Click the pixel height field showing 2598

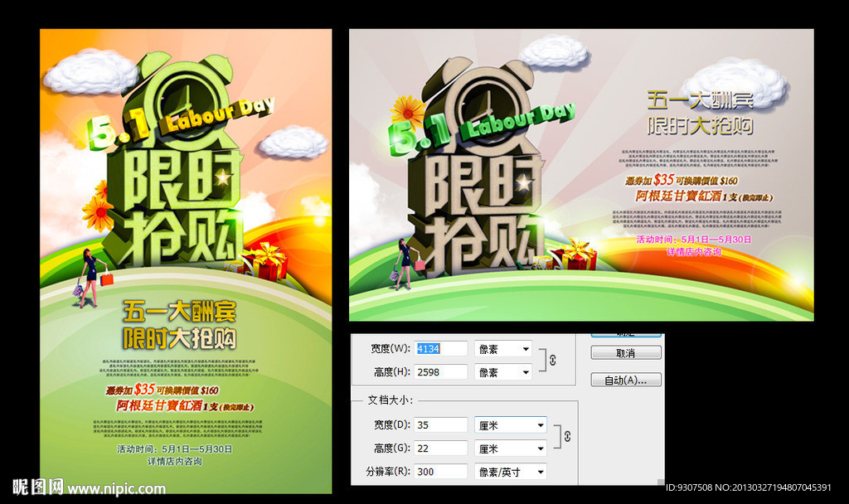coord(441,372)
